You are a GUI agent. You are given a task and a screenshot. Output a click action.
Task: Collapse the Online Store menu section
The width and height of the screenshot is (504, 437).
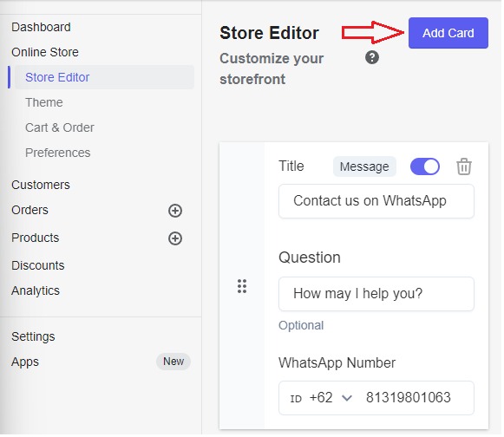(45, 52)
